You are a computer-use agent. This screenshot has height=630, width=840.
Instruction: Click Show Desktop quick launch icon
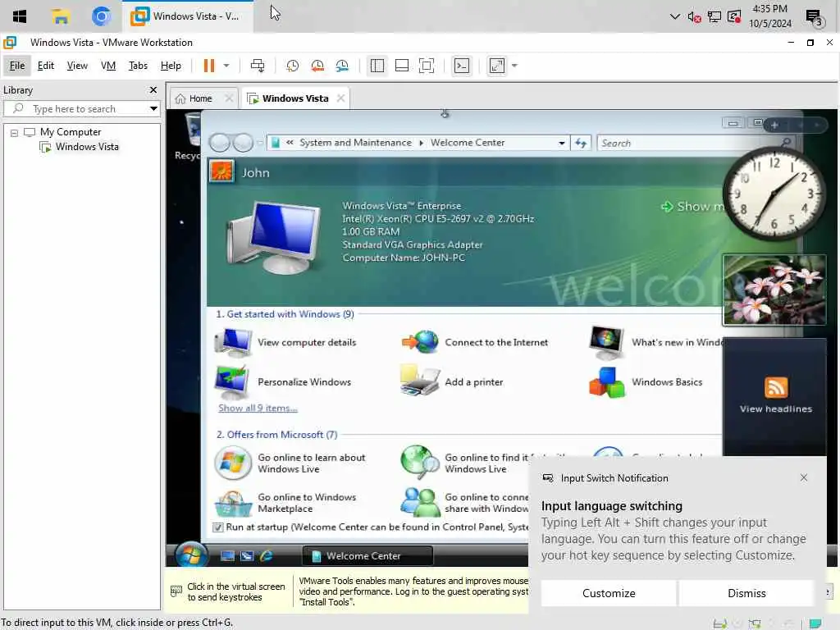pos(228,556)
